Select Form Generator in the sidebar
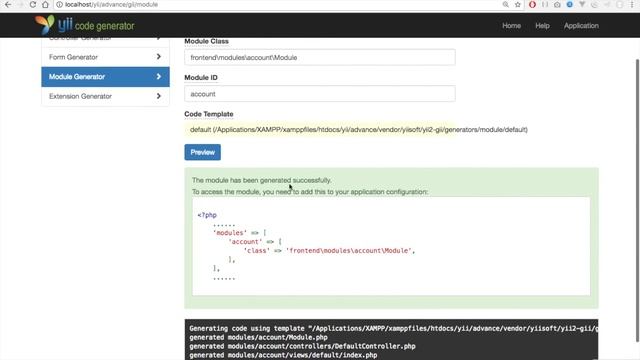 pyautogui.click(x=105, y=57)
